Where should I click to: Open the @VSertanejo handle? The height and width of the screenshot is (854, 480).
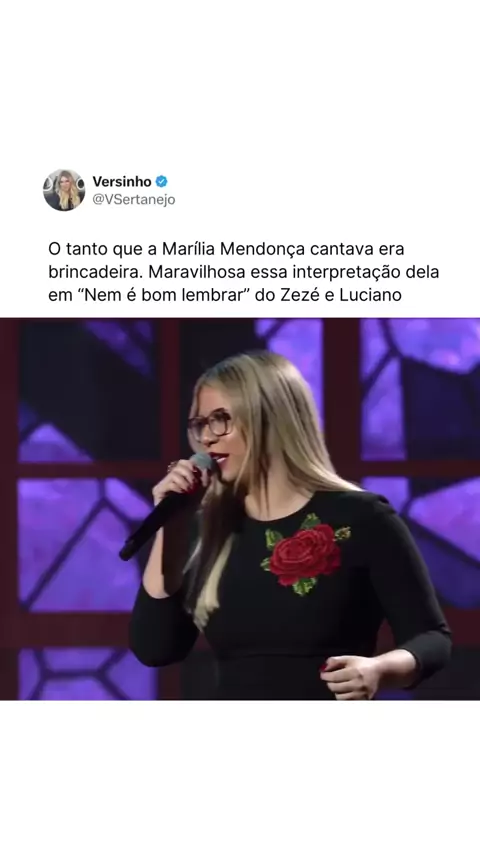click(x=133, y=200)
